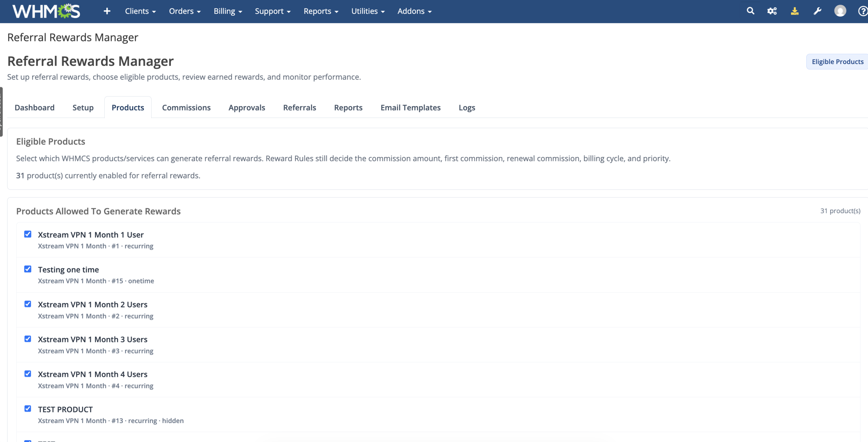
Task: Open the plus quick-add menu
Action: [x=107, y=11]
